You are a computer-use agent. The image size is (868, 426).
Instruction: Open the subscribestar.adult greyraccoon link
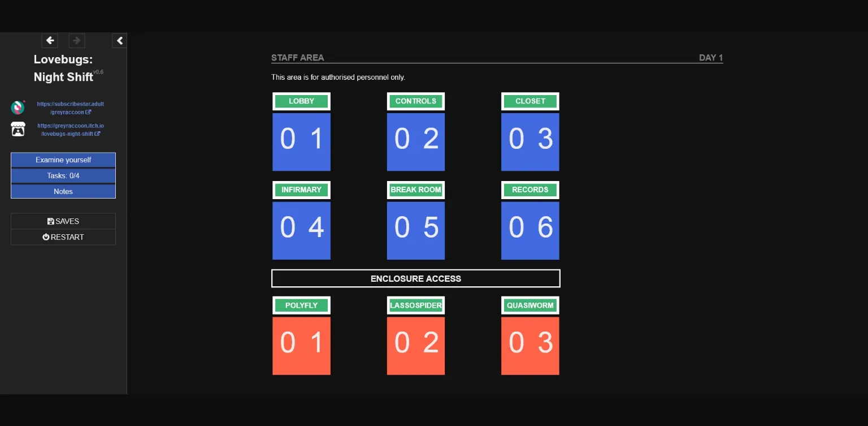coord(70,108)
